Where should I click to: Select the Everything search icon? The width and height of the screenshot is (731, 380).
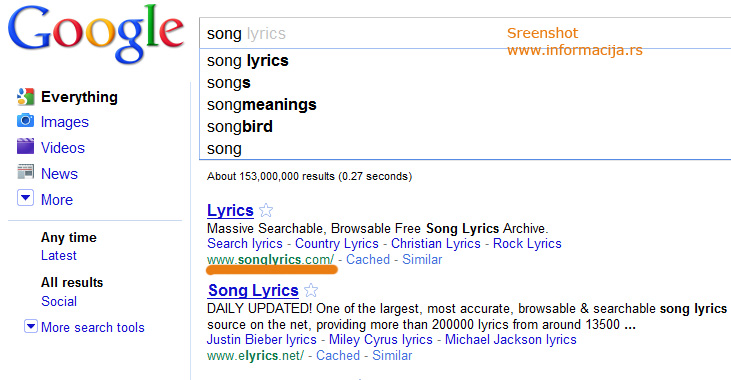pyautogui.click(x=25, y=97)
